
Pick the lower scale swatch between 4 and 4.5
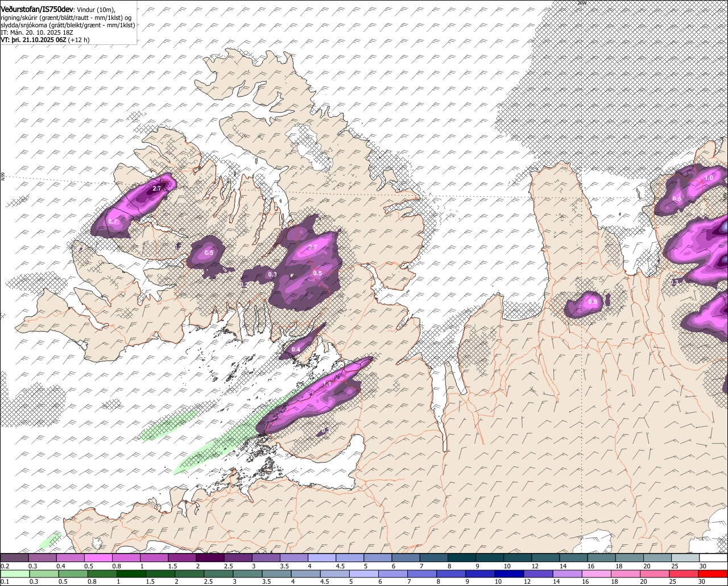tap(307, 574)
